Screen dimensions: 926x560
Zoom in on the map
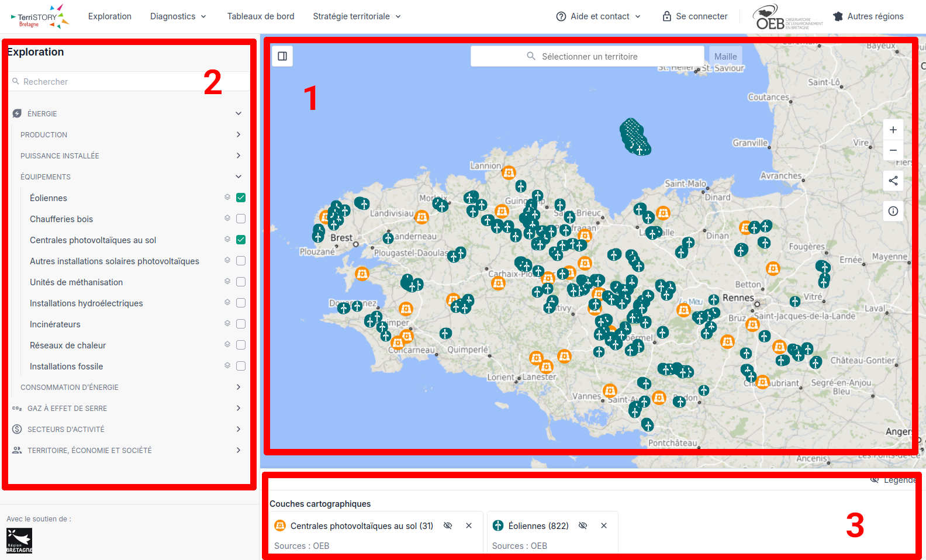(893, 130)
